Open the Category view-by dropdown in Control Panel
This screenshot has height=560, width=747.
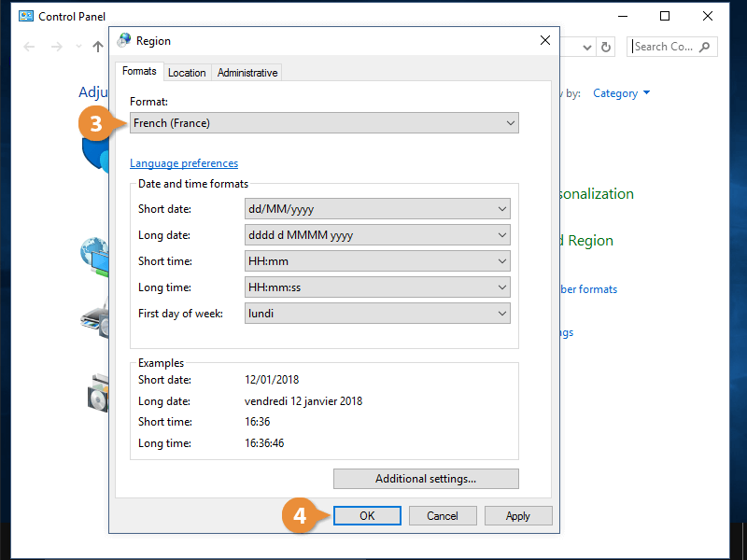pyautogui.click(x=621, y=93)
